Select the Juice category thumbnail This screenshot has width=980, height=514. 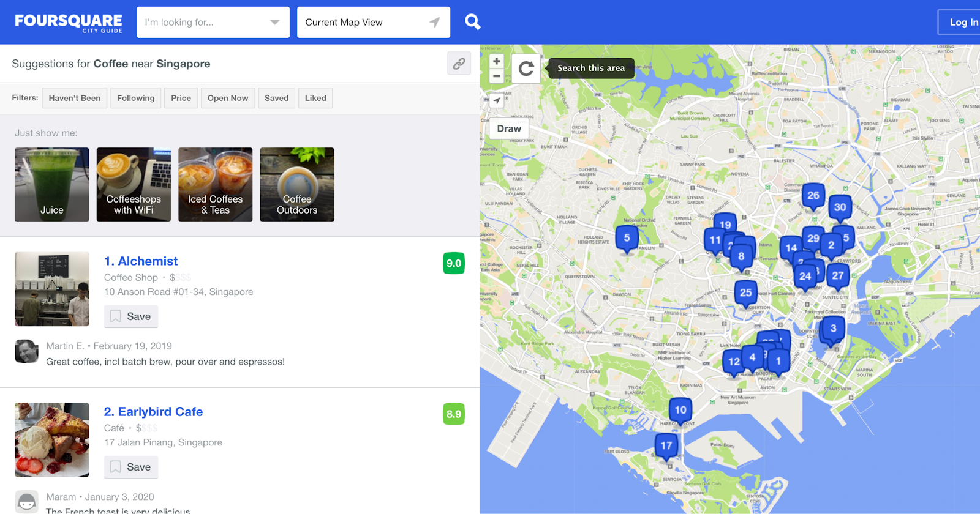(52, 184)
